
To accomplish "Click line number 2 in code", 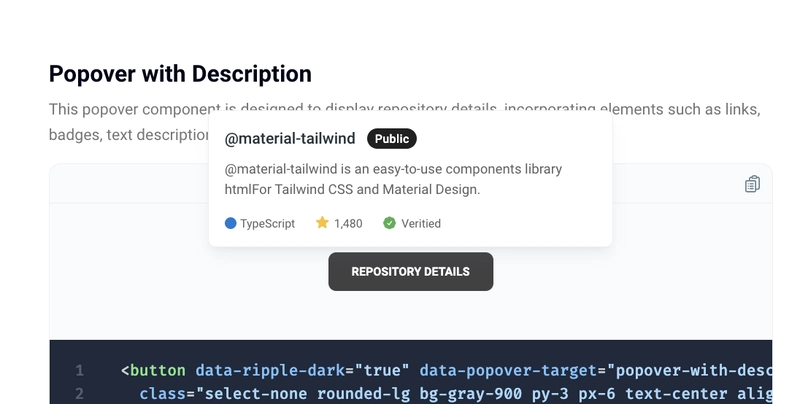I will [x=80, y=394].
